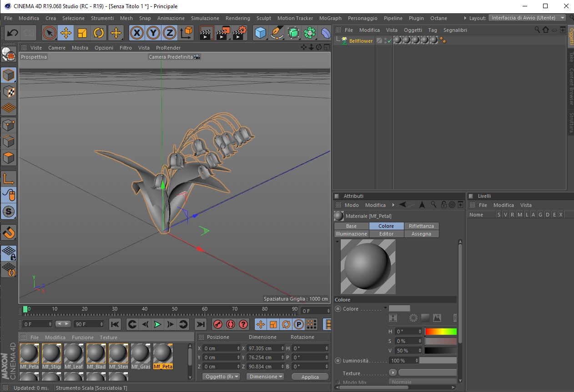Screen dimensions: 574x392
Task: Play the animation forward
Action: click(157, 324)
